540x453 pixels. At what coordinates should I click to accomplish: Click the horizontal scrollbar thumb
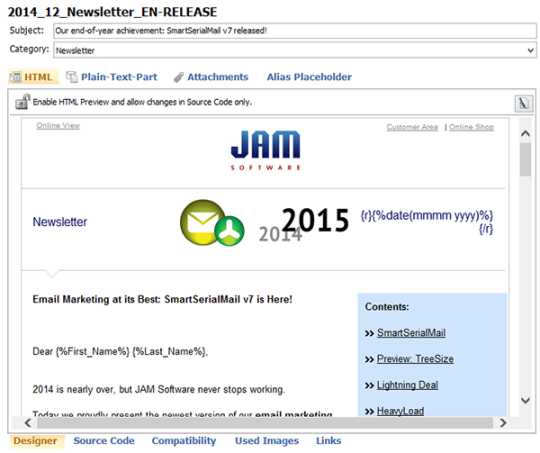coord(265,423)
